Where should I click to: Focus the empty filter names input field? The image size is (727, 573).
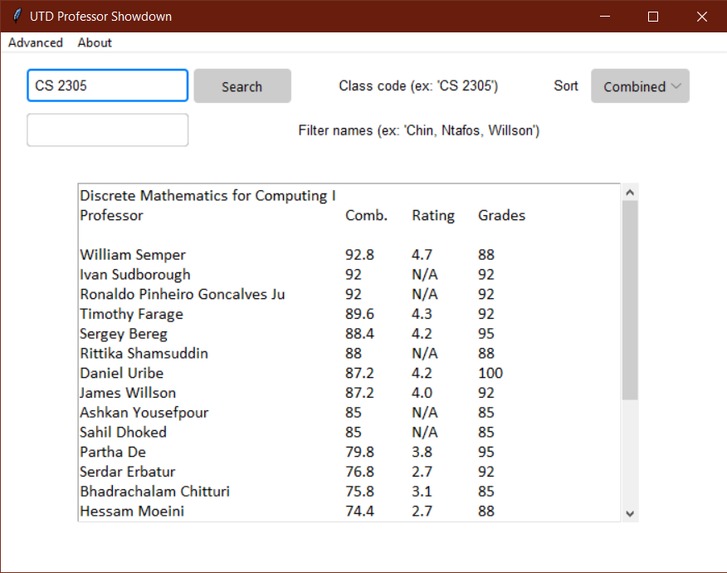pos(108,130)
